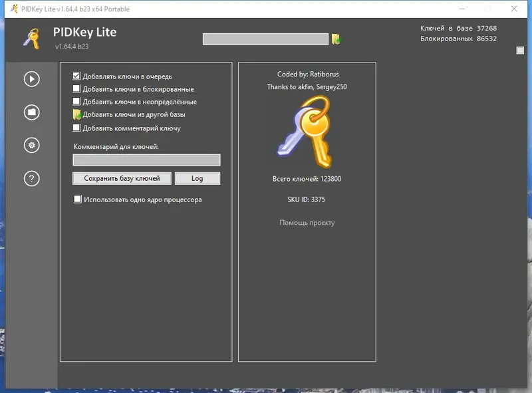Click the progress bar at the top
The height and width of the screenshot is (393, 532).
pos(264,39)
